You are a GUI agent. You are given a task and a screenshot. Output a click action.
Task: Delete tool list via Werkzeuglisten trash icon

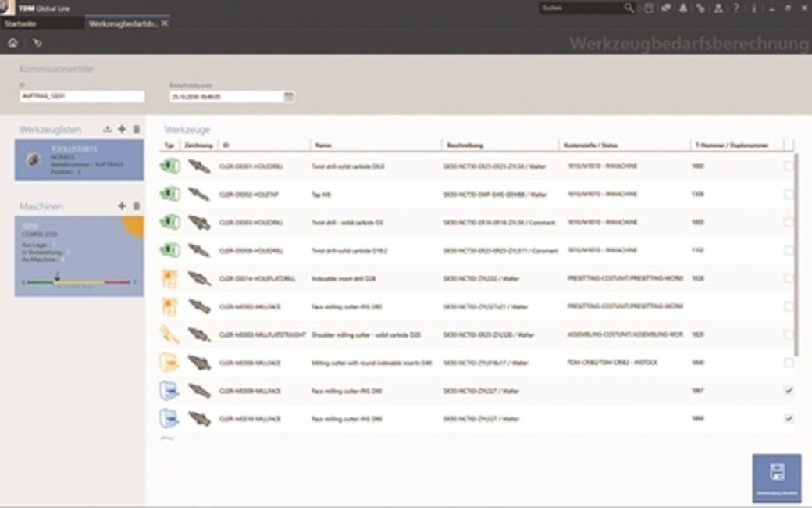(x=137, y=129)
